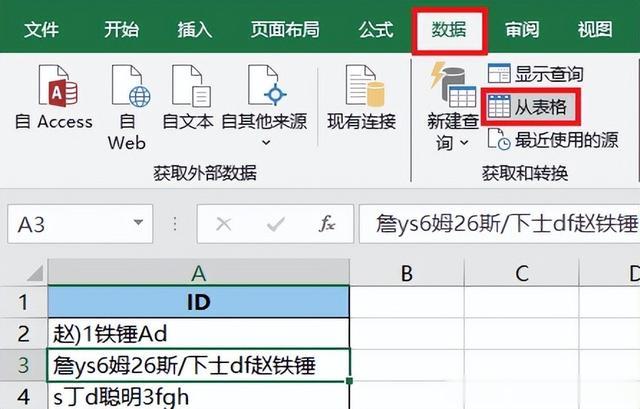The height and width of the screenshot is (409, 640).
Task: Select column C header
Action: tap(522, 273)
